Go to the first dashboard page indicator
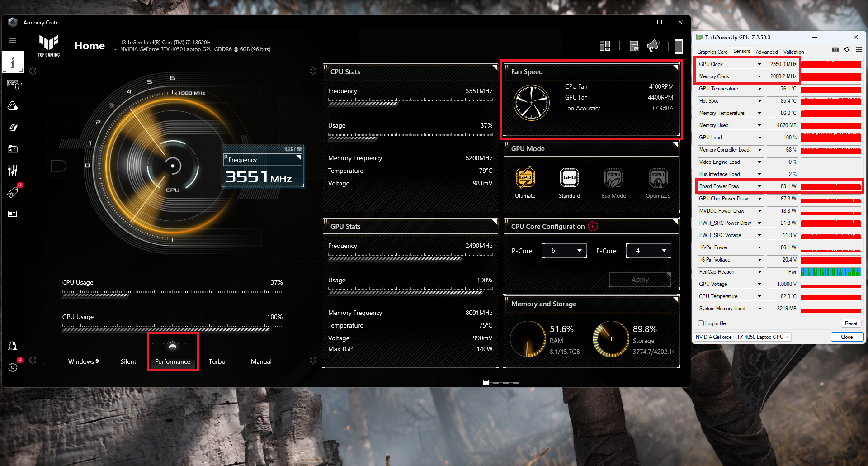This screenshot has height=466, width=868. pyautogui.click(x=486, y=383)
